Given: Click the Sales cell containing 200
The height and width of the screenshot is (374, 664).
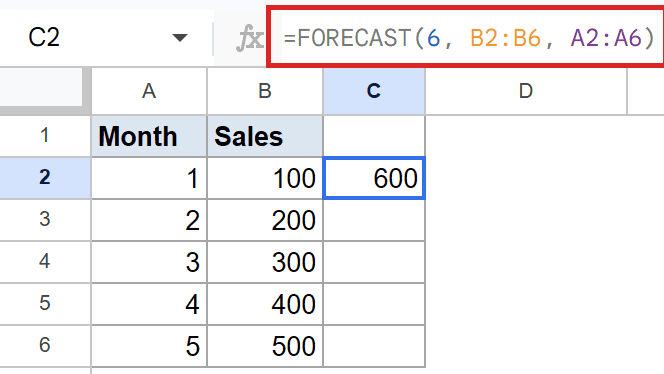Looking at the screenshot, I should click(265, 219).
